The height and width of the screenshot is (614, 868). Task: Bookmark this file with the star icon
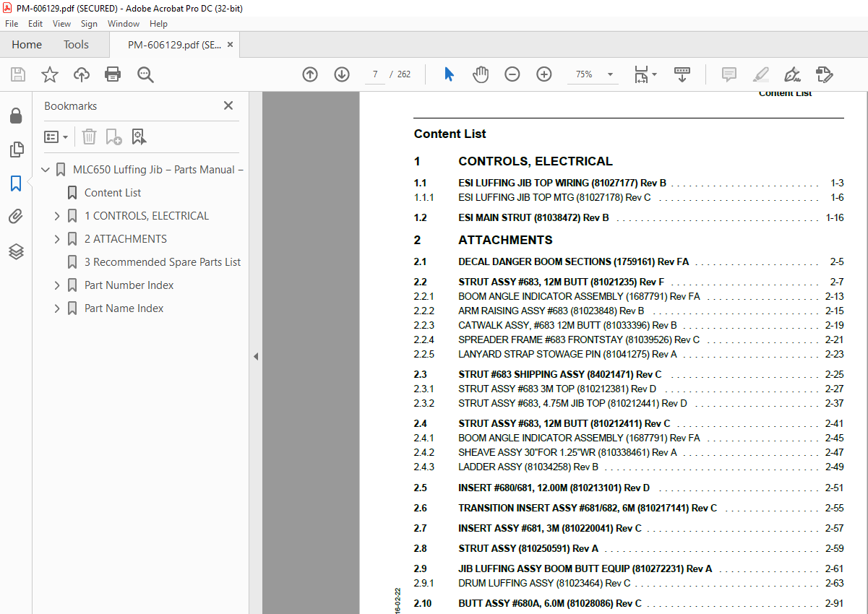[x=50, y=74]
